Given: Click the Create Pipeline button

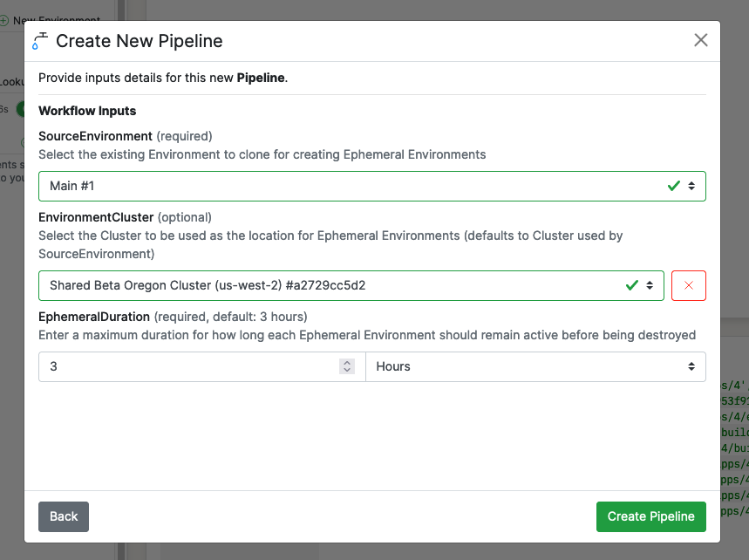Looking at the screenshot, I should pos(650,516).
